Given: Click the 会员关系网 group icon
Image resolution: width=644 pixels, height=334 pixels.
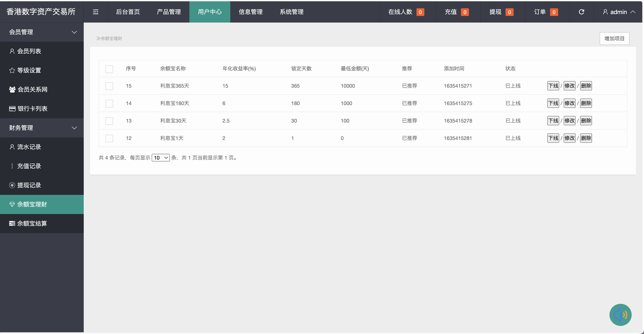Looking at the screenshot, I should [12, 89].
